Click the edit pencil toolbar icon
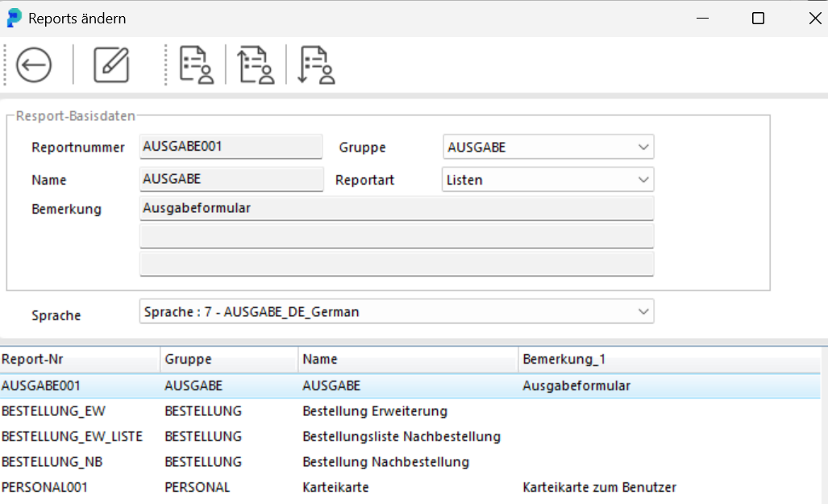This screenshot has width=828, height=504. pos(111,65)
